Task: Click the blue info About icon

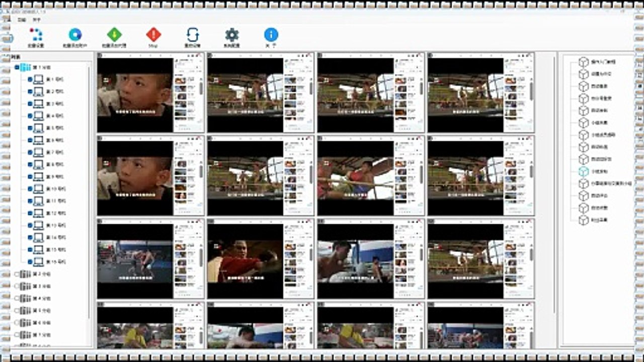Action: click(271, 35)
